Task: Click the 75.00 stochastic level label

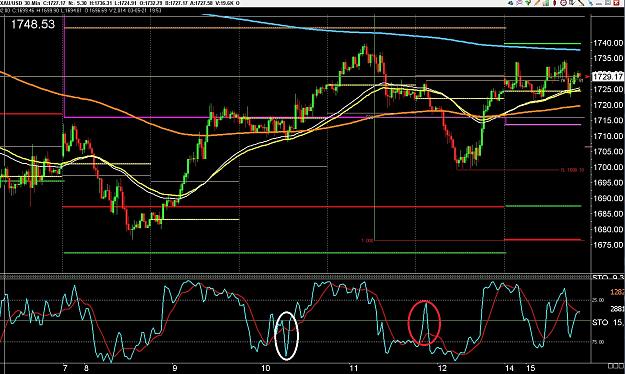Action: click(597, 342)
